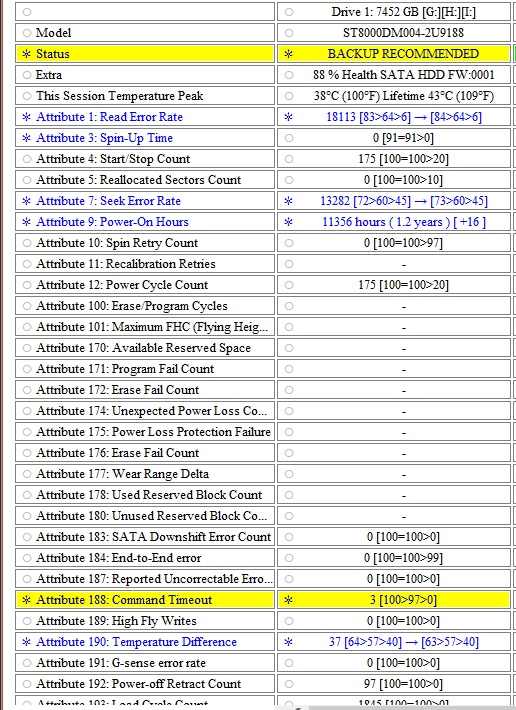The height and width of the screenshot is (710, 516).
Task: Click the Drive 1: 7452 GB header cell
Action: (x=394, y=12)
